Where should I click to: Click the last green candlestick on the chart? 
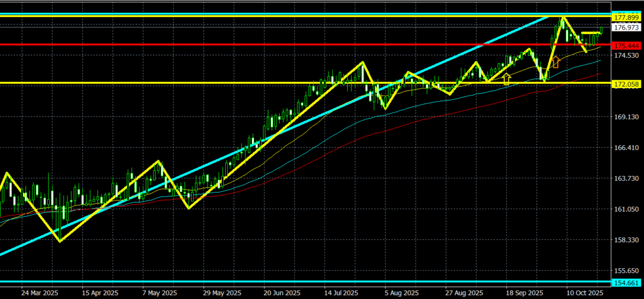(x=601, y=31)
